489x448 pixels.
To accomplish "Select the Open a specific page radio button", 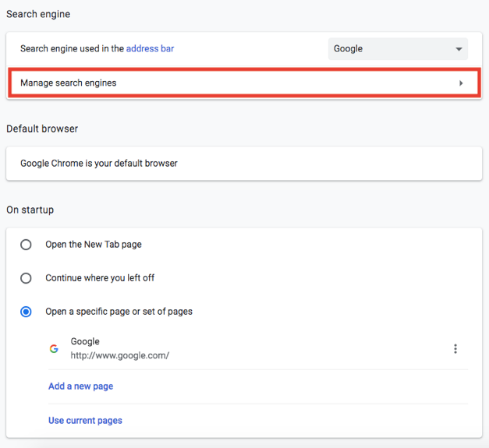I will [x=27, y=312].
